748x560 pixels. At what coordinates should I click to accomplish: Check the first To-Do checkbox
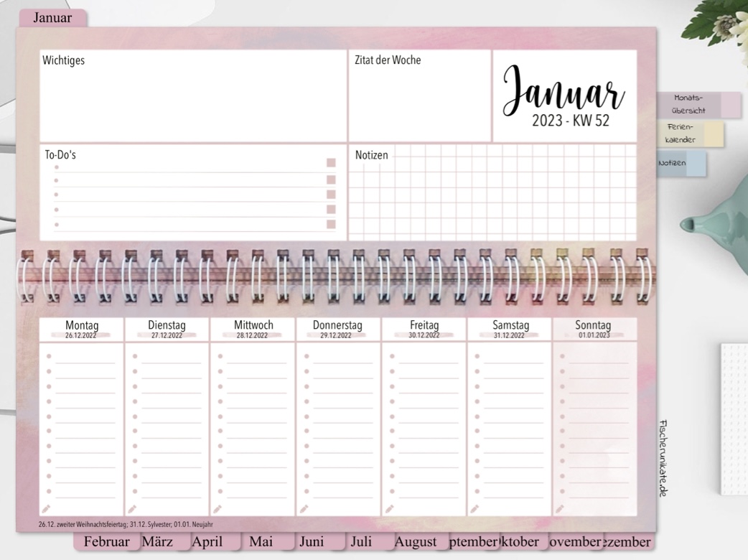331,164
